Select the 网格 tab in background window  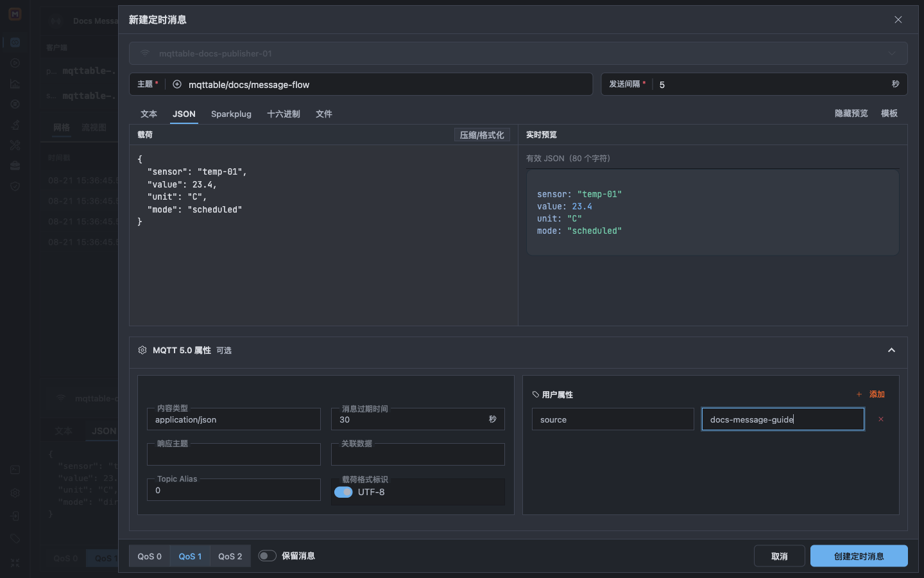point(62,127)
